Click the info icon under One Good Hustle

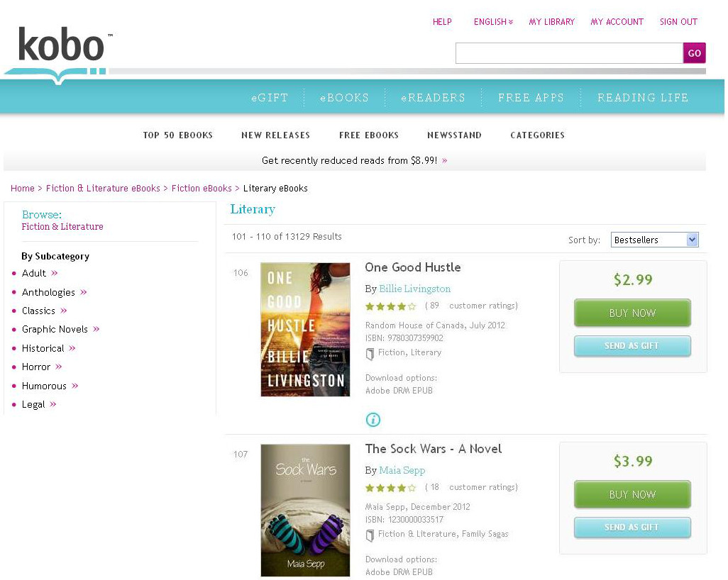pyautogui.click(x=373, y=420)
